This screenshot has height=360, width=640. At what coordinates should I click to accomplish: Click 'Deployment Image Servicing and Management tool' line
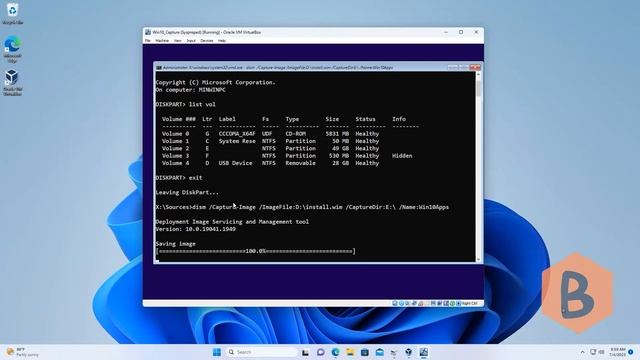point(232,222)
